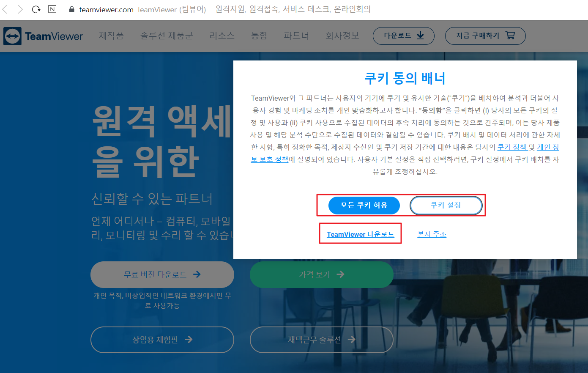
Task: Click the TeamViewer logo
Action: point(43,36)
